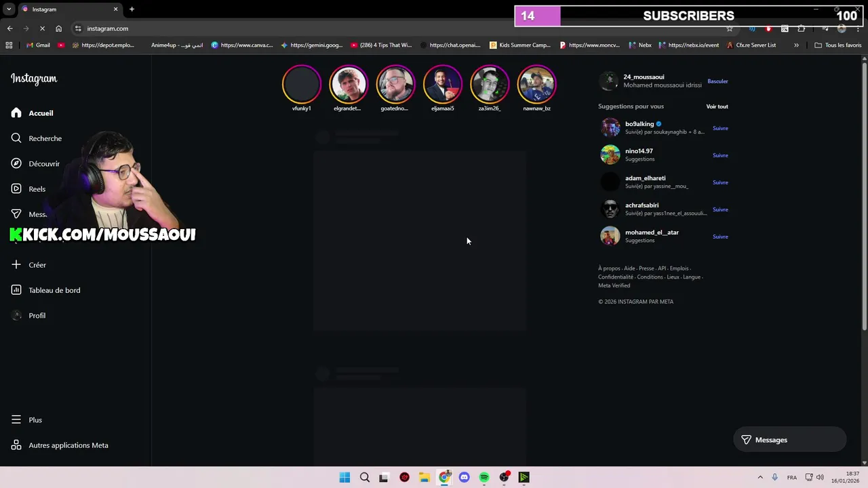
Task: Click the Instagram logo
Action: pos(34,79)
